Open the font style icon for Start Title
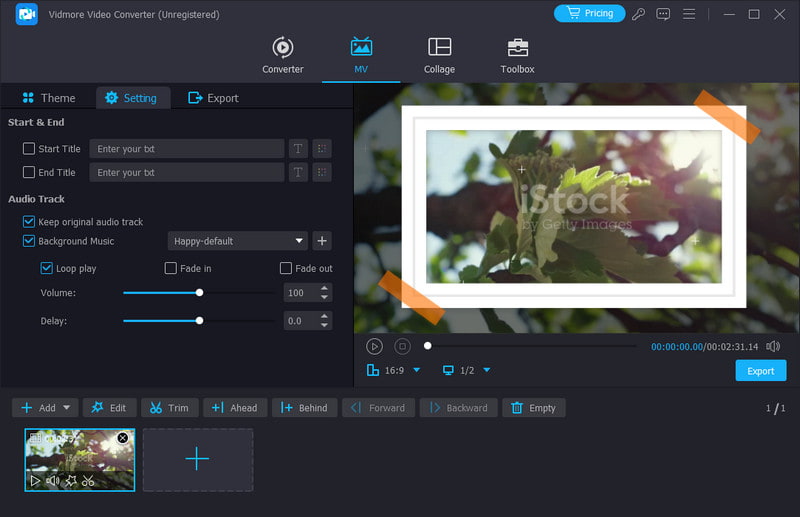This screenshot has height=517, width=800. (x=298, y=149)
